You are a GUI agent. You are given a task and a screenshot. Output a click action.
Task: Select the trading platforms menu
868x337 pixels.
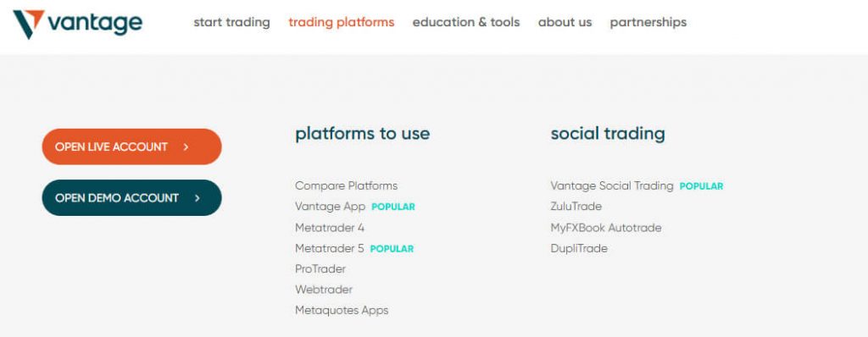(x=342, y=23)
